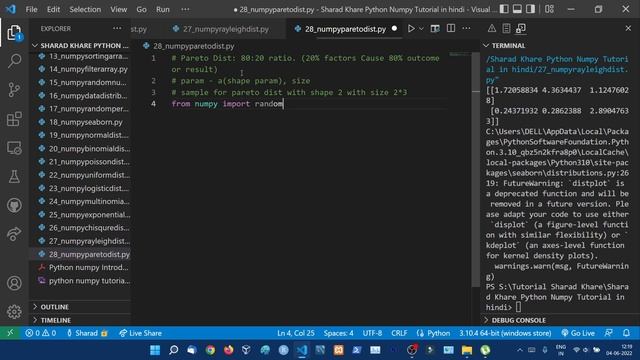Open the Edit menu
Image resolution: width=640 pixels, height=360 pixels.
click(x=53, y=9)
